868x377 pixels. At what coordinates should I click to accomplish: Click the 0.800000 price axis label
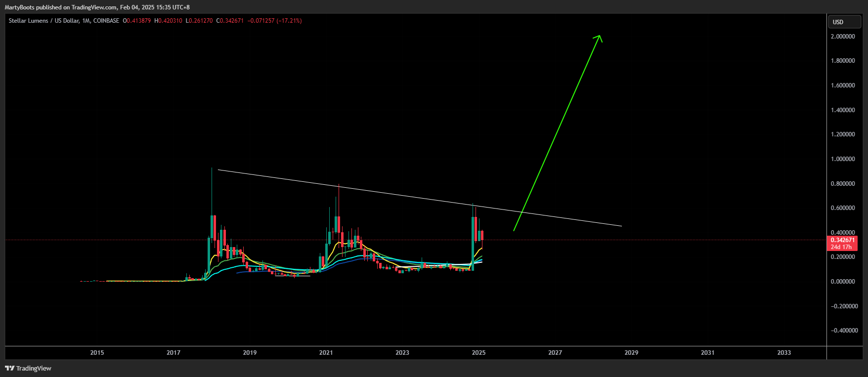pos(843,184)
